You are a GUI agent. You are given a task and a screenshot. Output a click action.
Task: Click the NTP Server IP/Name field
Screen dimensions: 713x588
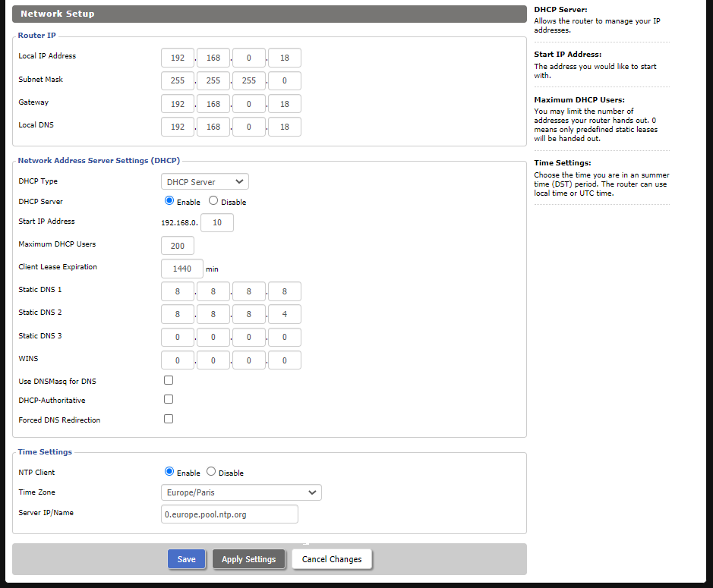(229, 514)
